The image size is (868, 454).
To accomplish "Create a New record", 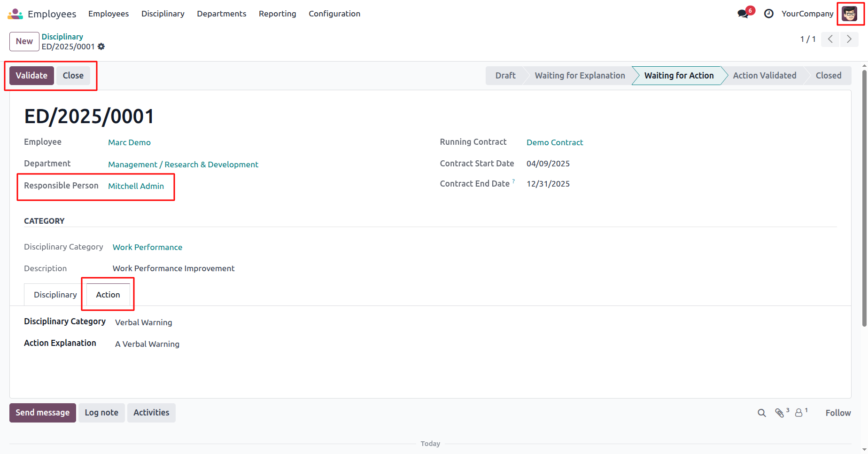I will (x=24, y=41).
